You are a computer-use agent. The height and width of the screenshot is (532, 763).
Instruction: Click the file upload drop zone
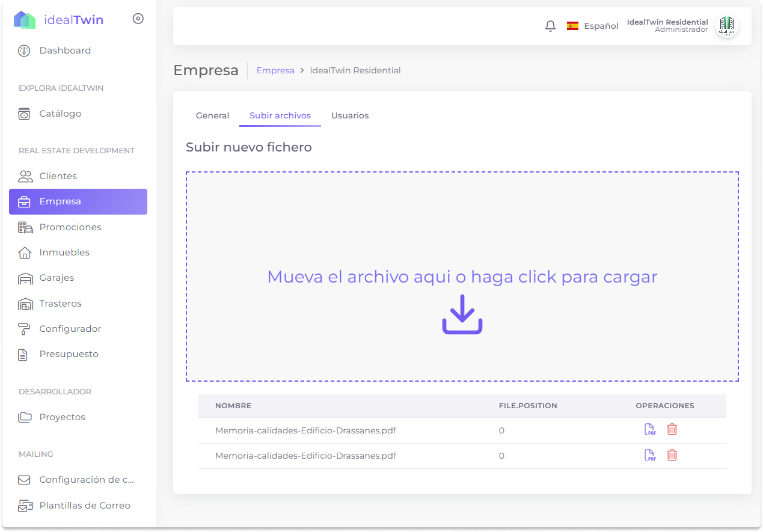(462, 276)
